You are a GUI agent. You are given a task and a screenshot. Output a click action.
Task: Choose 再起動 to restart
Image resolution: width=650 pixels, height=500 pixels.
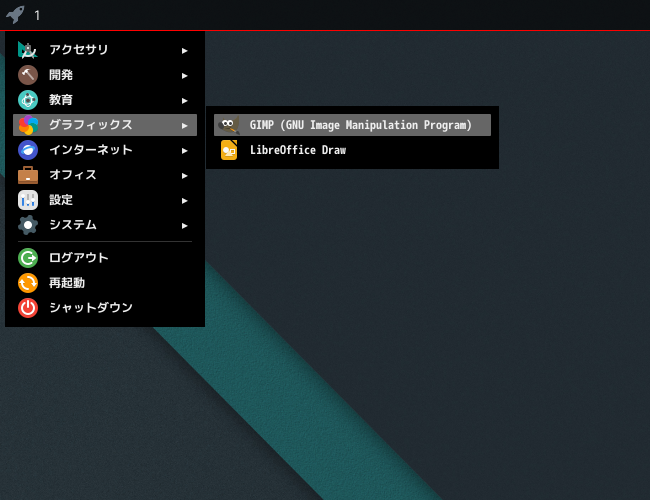[105, 283]
